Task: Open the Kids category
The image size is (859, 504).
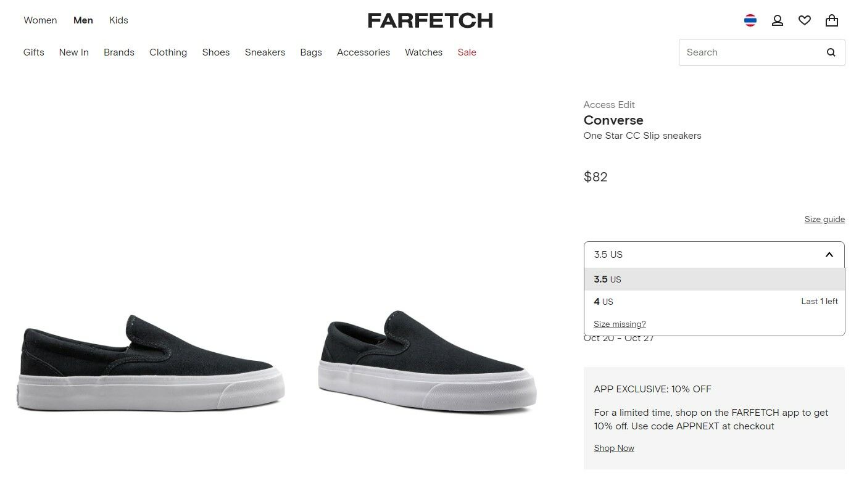Action: pyautogui.click(x=118, y=20)
